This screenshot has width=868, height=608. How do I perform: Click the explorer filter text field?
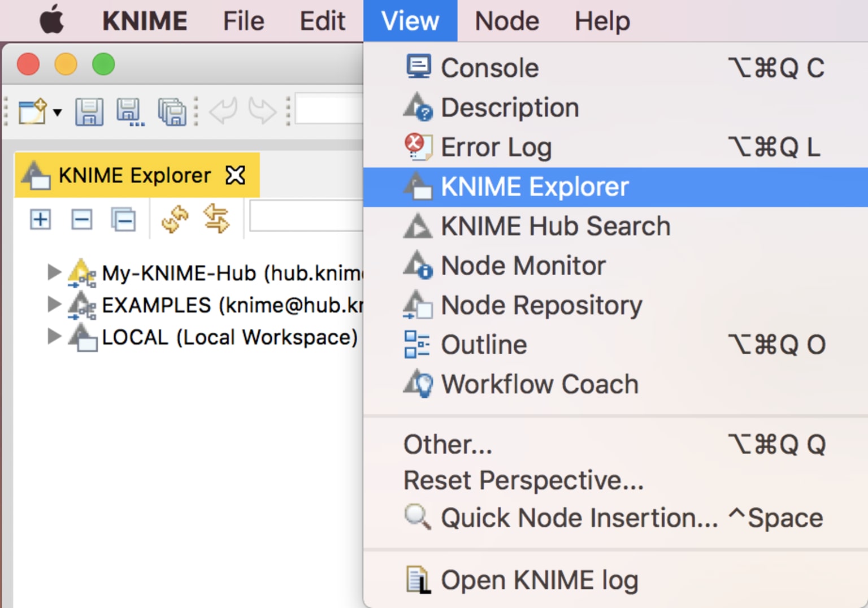[306, 216]
